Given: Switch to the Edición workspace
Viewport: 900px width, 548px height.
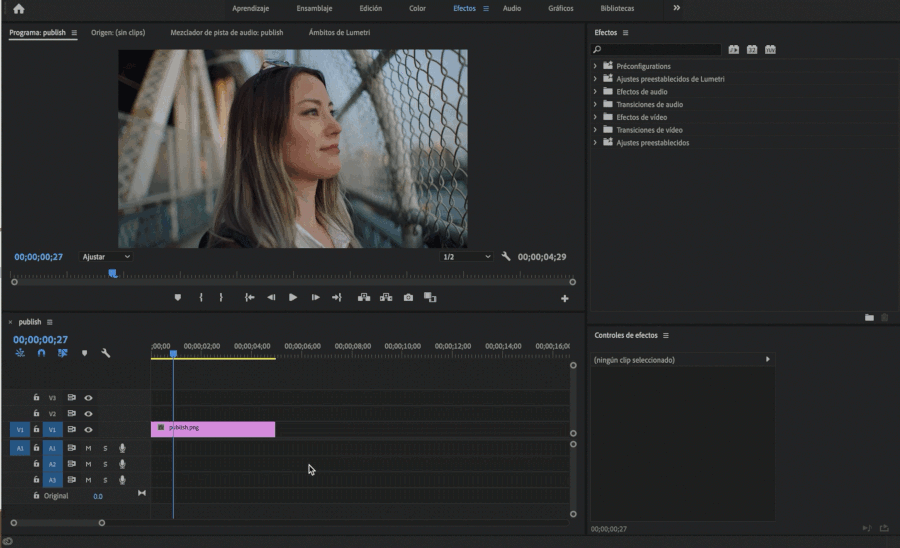Looking at the screenshot, I should point(370,9).
